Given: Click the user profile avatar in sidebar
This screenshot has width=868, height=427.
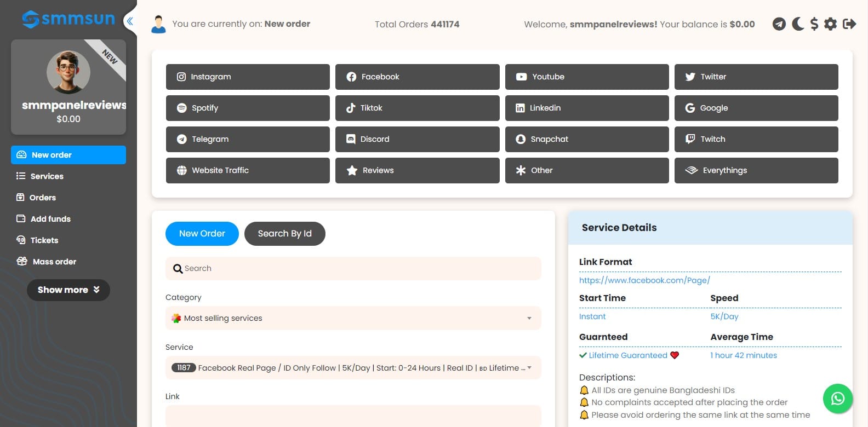Looking at the screenshot, I should [x=68, y=72].
